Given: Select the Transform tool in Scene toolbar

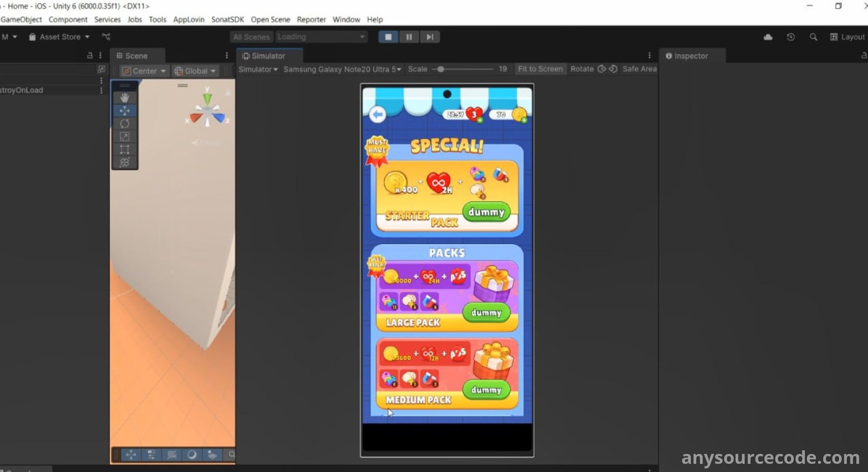Looking at the screenshot, I should click(124, 162).
